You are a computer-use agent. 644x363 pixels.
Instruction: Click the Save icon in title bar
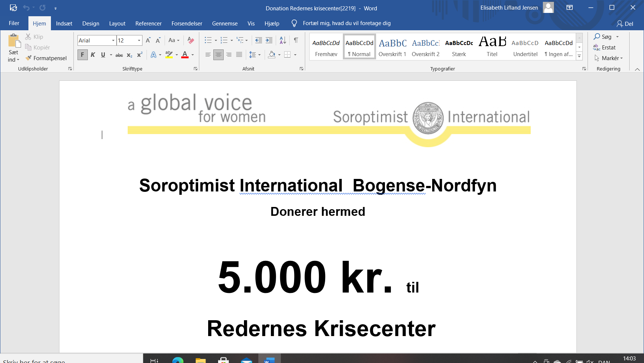pyautogui.click(x=13, y=8)
